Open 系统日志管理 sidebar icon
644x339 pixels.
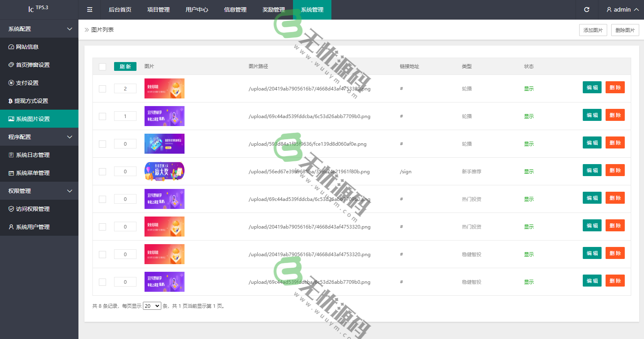point(11,155)
